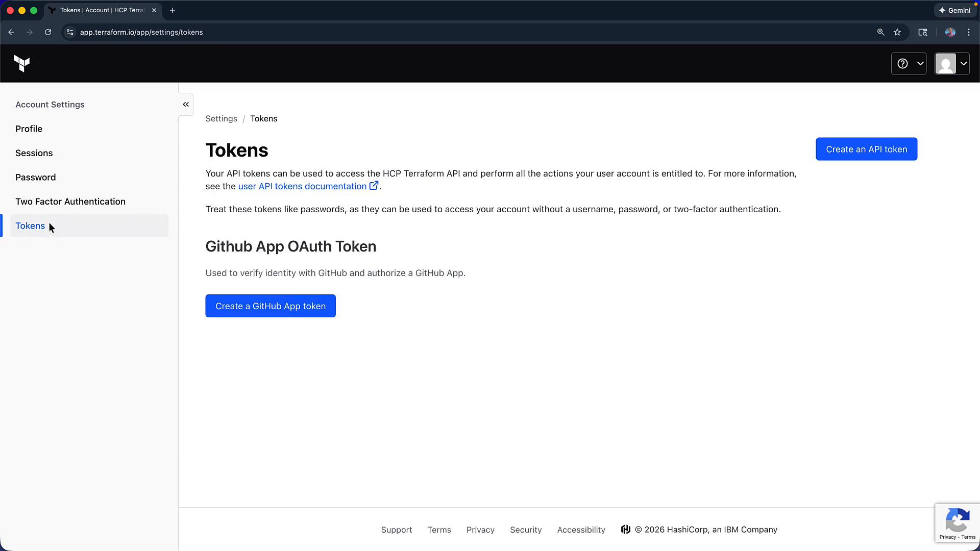Close the Tokens browser tab
Viewport: 980px width, 551px height.
pos(154,10)
